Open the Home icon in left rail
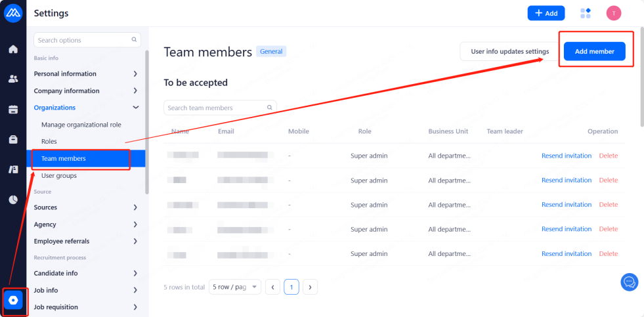Image resolution: width=644 pixels, height=317 pixels. 13,49
